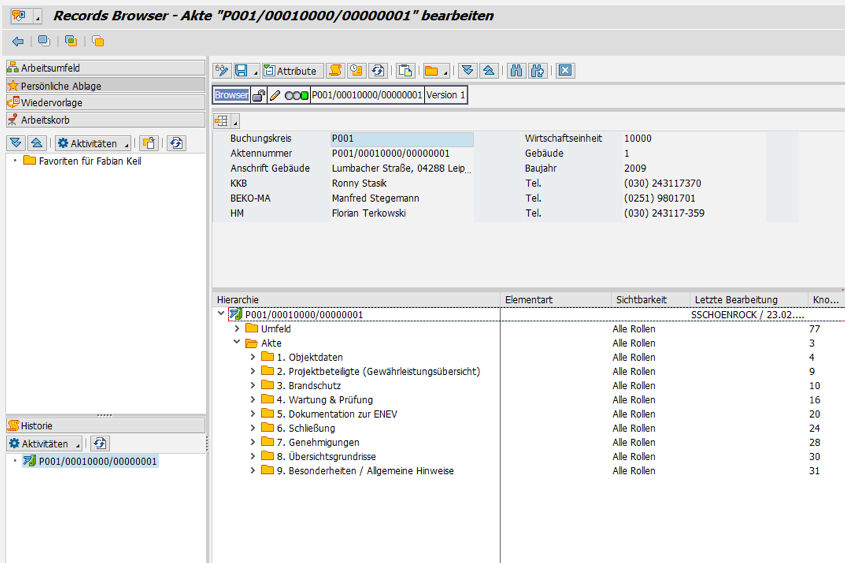Click the Save diskette icon in records toolbar
Image resolution: width=845 pixels, height=563 pixels.
click(241, 71)
